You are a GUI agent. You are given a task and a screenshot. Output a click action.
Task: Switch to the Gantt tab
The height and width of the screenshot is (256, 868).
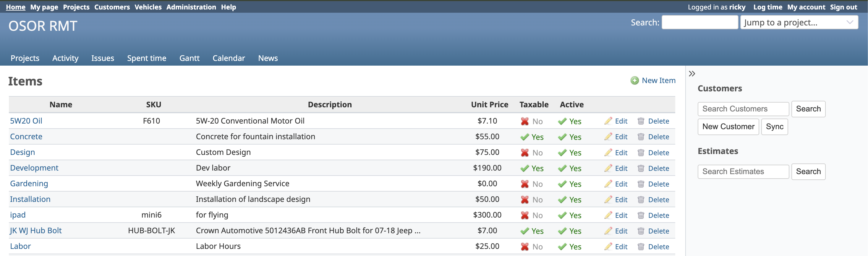189,58
